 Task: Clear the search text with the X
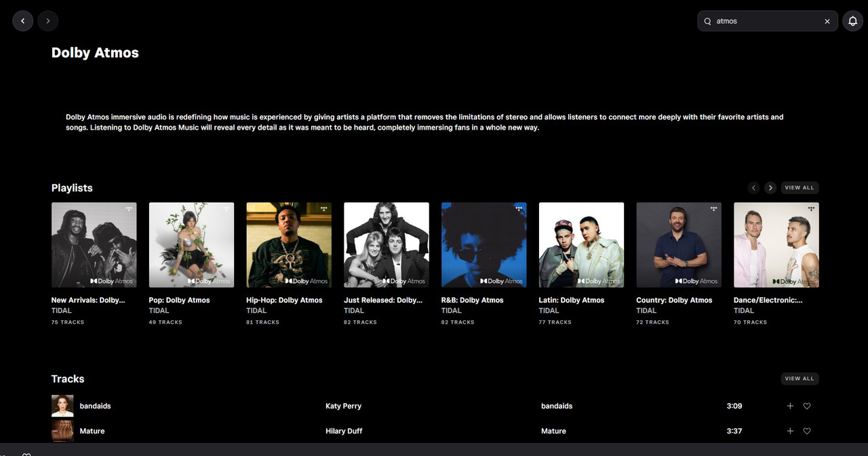tap(827, 21)
